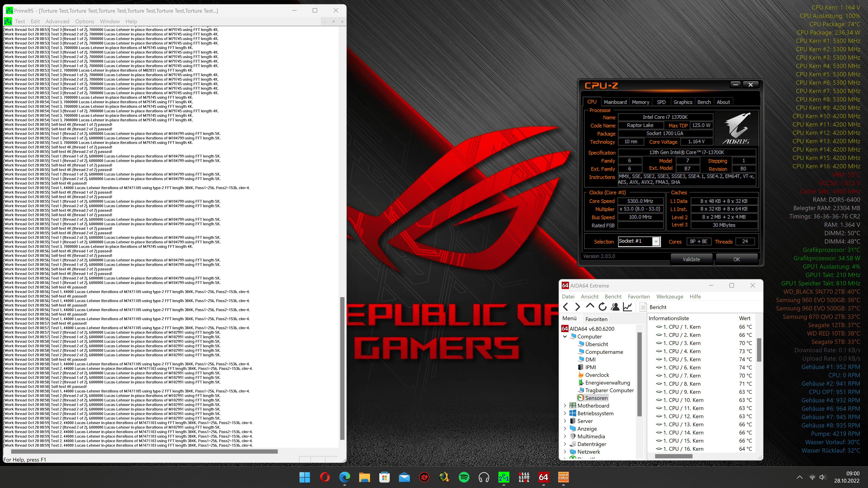The height and width of the screenshot is (488, 868).
Task: Open the Werkzeuge menu in AIDA64
Action: click(670, 296)
